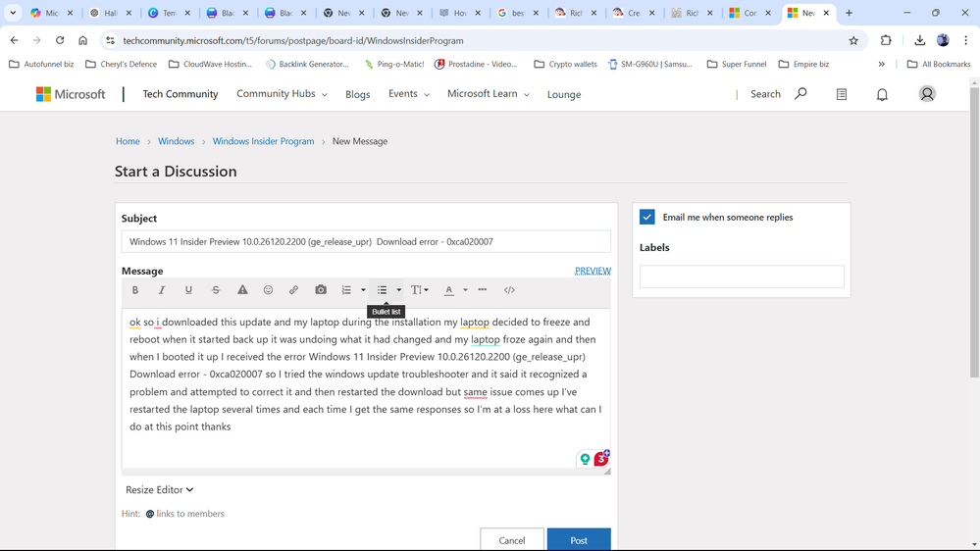Uncheck Email me when someone replies
The height and width of the screenshot is (551, 980).
coord(646,217)
